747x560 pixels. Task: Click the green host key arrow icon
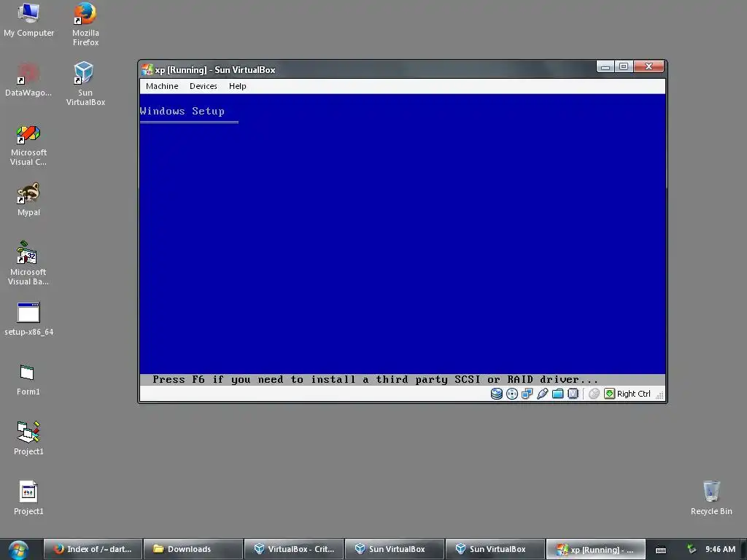tap(609, 393)
